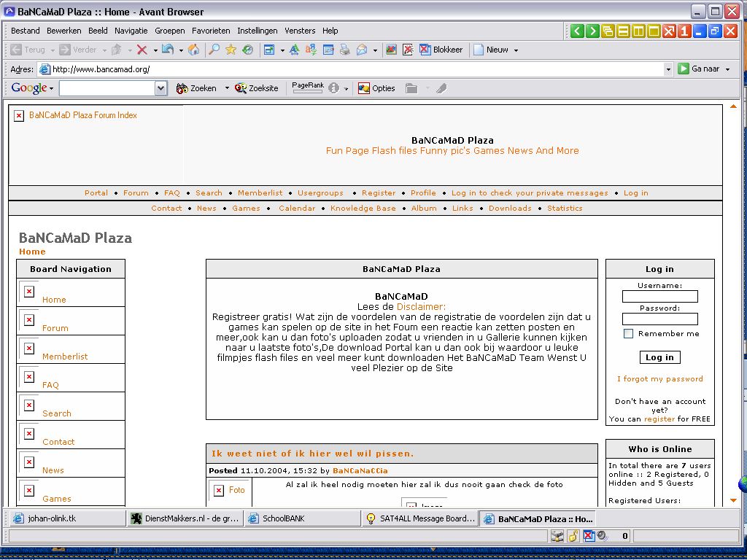Image resolution: width=747 pixels, height=560 pixels.
Task: Click the full screen window icon
Action: tap(269, 50)
